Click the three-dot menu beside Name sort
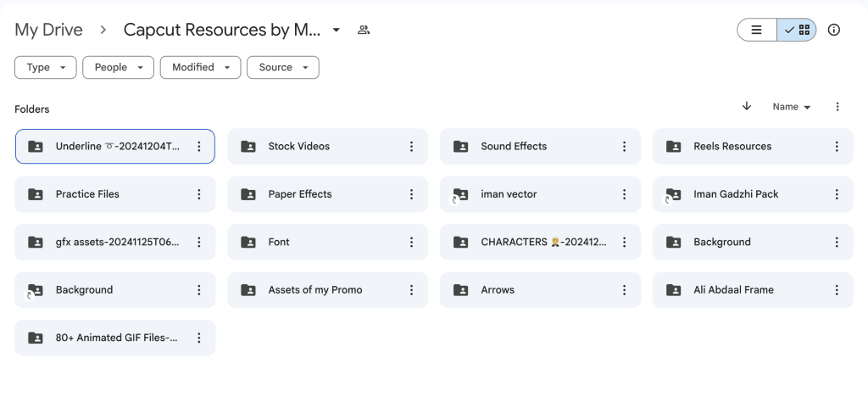Screen dimensions: 868x414 (x=837, y=107)
